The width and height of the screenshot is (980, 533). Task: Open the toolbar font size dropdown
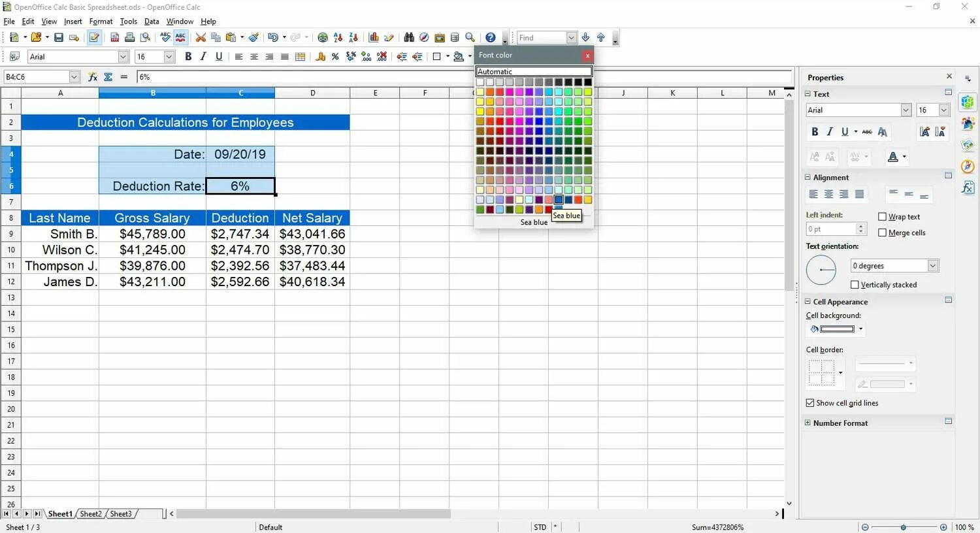click(x=169, y=57)
